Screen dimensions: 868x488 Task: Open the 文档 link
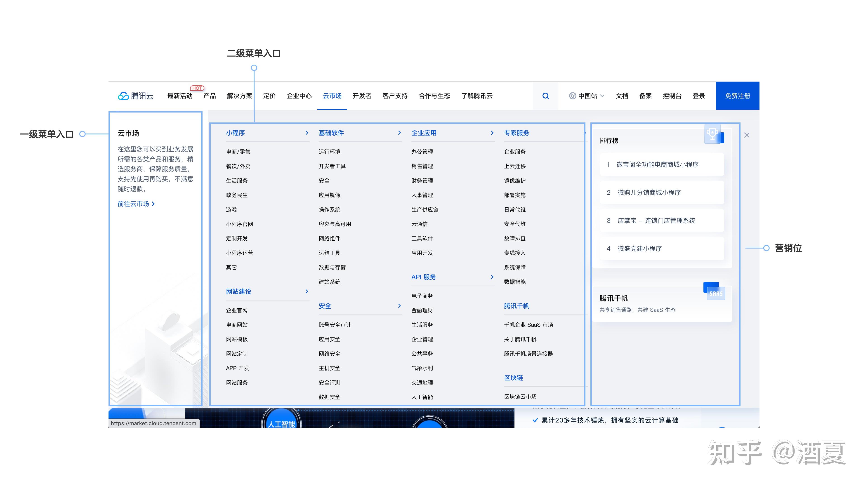click(622, 96)
